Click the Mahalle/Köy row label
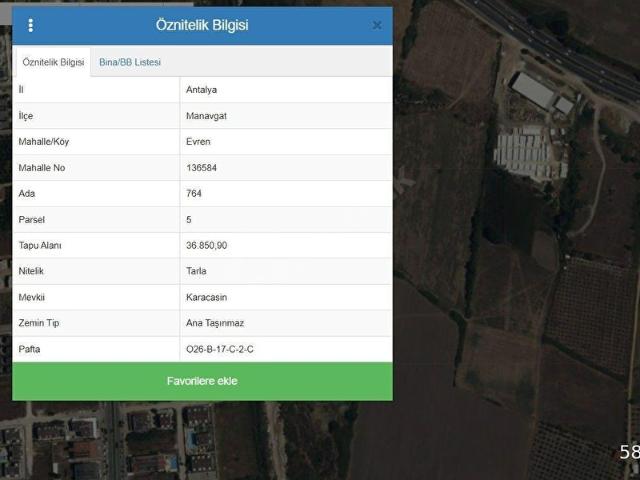 (x=44, y=142)
